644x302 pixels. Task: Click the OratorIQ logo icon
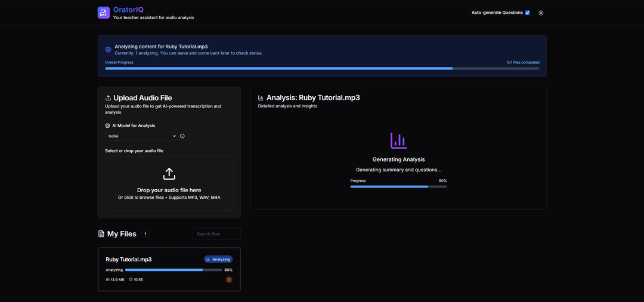click(104, 13)
